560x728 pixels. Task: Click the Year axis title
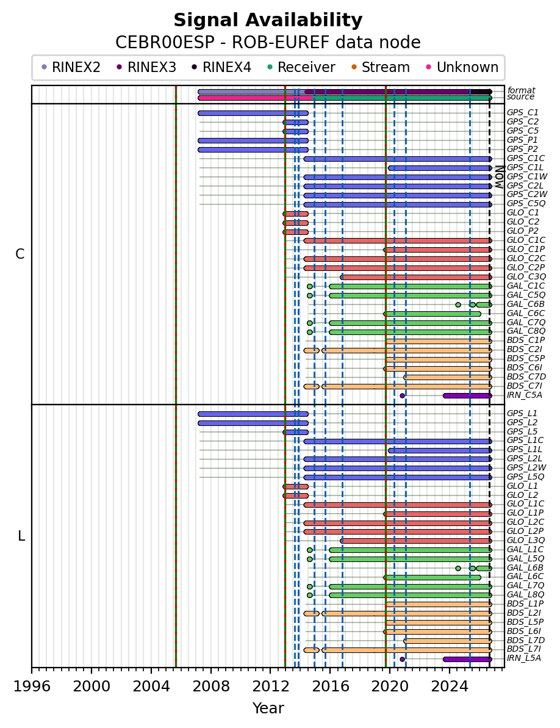pos(268,708)
